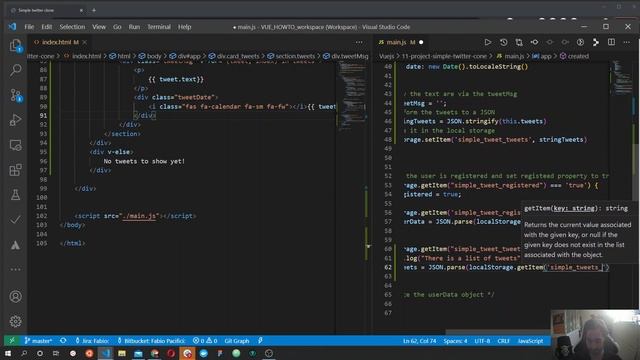Open the Selection menu
640x360 pixels.
point(72,27)
